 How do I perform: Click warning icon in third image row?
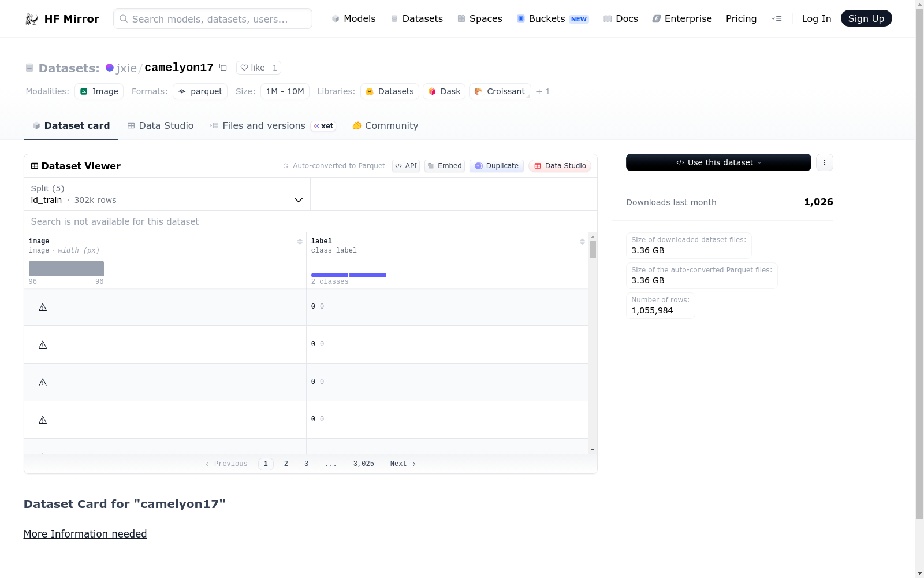[x=43, y=383]
